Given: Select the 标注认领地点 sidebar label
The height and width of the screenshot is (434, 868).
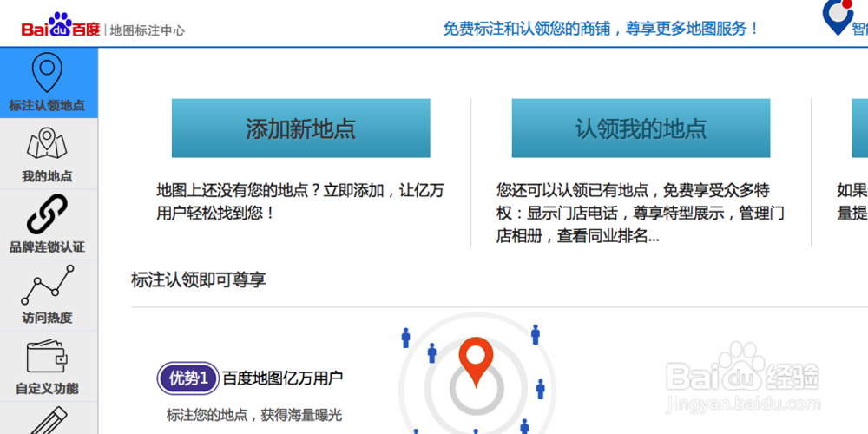Looking at the screenshot, I should tap(47, 106).
